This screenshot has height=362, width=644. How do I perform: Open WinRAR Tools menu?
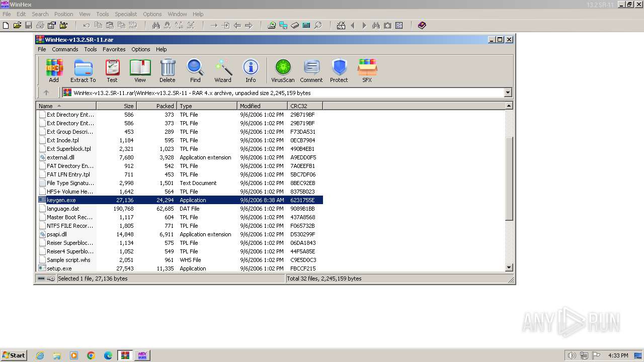point(91,49)
